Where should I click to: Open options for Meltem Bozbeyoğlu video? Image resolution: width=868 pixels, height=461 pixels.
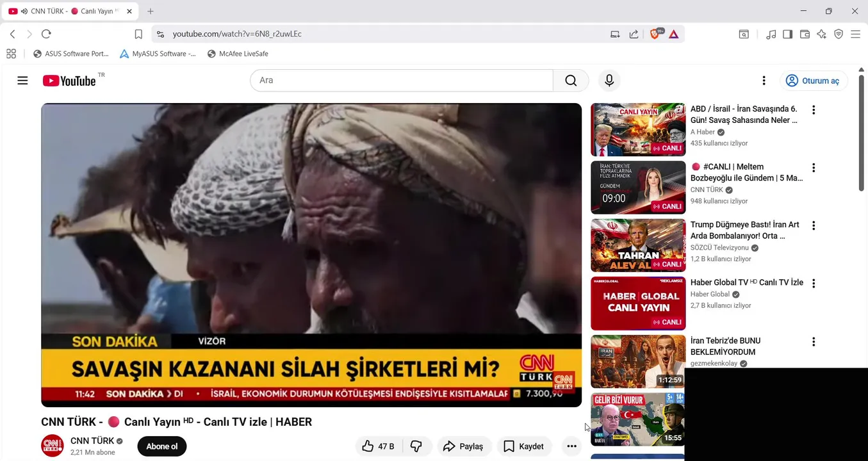[814, 168]
